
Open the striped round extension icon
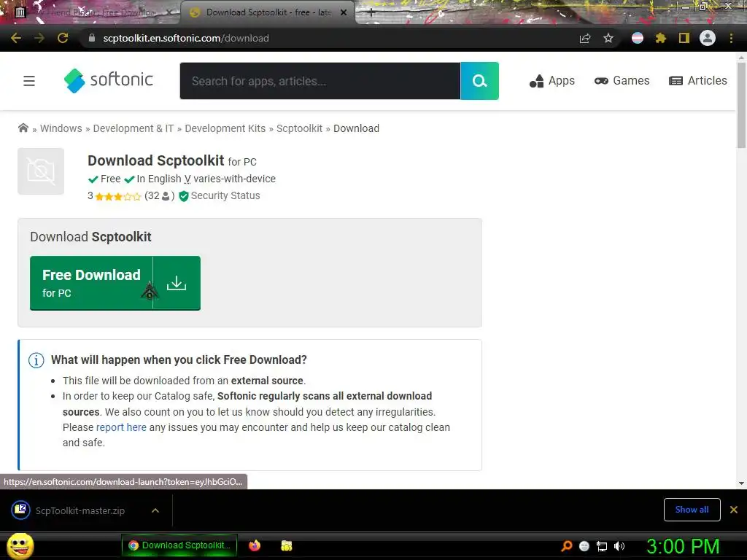click(x=637, y=38)
